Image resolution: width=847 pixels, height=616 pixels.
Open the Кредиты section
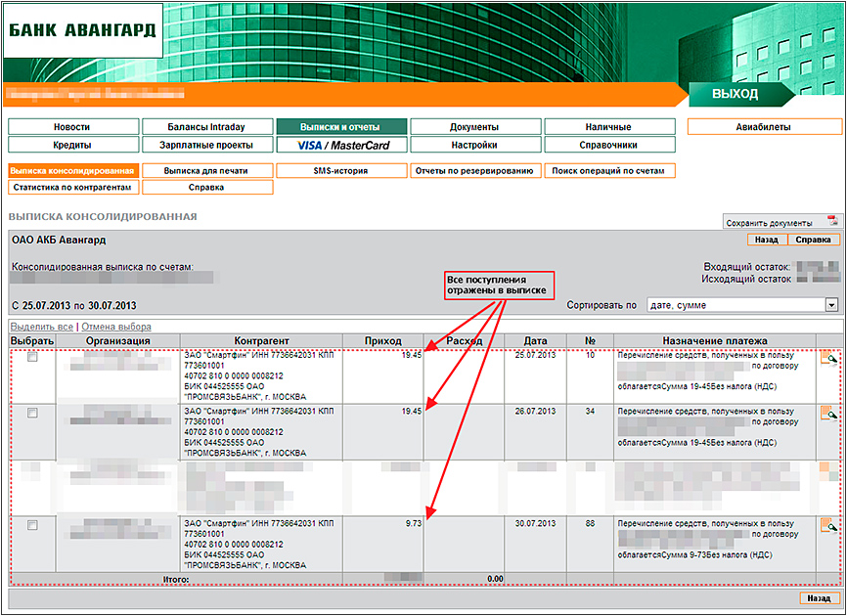[73, 145]
